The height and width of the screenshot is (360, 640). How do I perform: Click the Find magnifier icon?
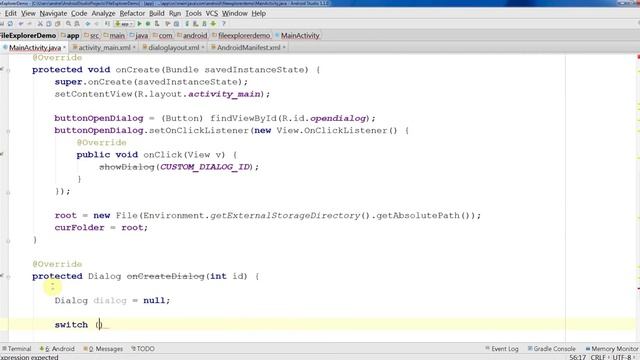(x=68, y=24)
